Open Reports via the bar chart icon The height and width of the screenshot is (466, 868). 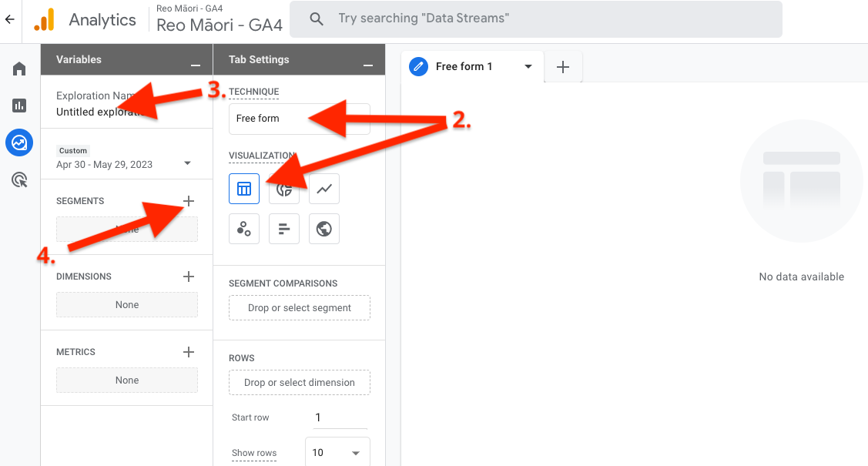tap(18, 105)
